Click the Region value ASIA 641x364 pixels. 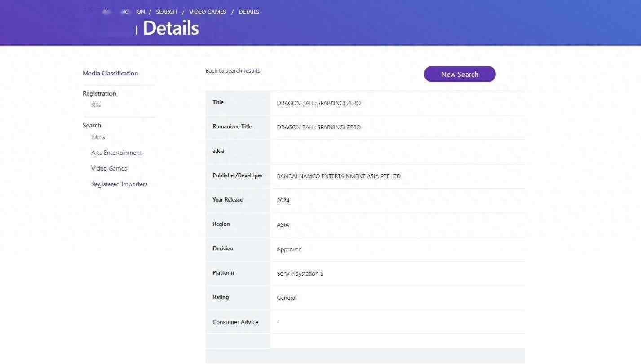pyautogui.click(x=283, y=224)
